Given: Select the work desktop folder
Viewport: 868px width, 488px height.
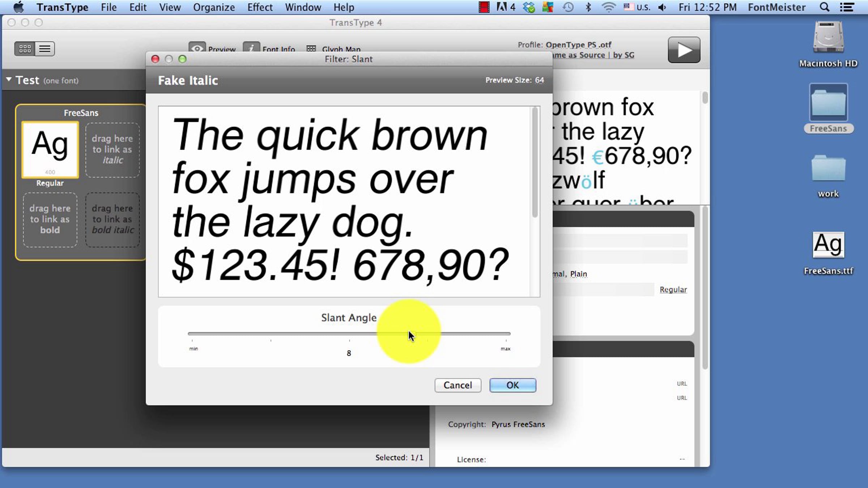Looking at the screenshot, I should (x=828, y=176).
